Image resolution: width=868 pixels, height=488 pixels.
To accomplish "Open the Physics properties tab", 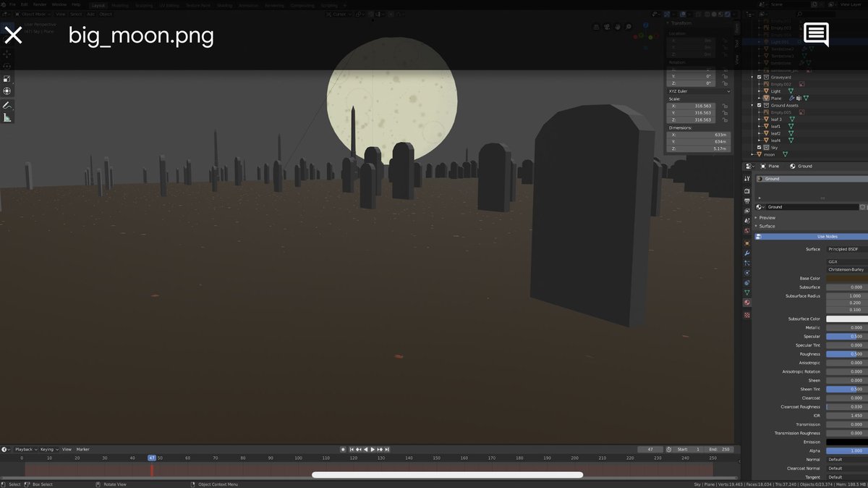I will [x=747, y=273].
